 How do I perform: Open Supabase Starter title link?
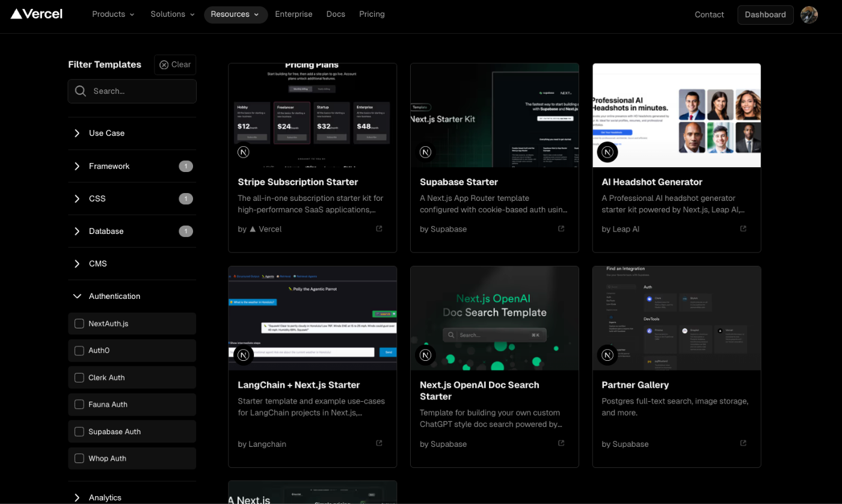459,182
